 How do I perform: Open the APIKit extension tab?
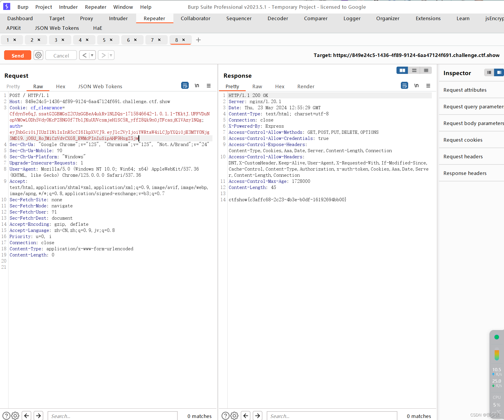click(x=14, y=28)
